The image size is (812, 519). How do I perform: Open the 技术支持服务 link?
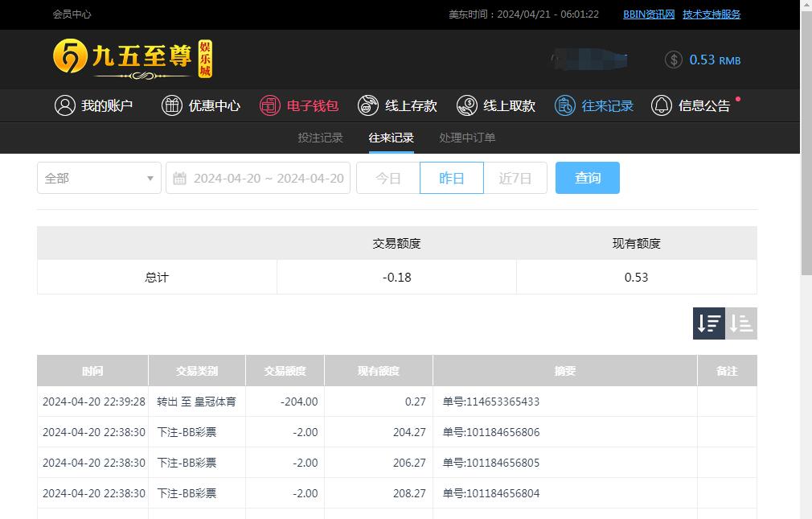[x=712, y=14]
